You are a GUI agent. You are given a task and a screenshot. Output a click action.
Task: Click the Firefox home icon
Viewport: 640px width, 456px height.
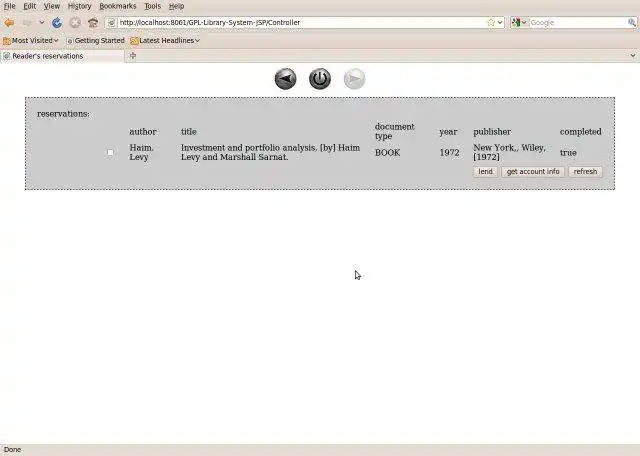tap(93, 22)
